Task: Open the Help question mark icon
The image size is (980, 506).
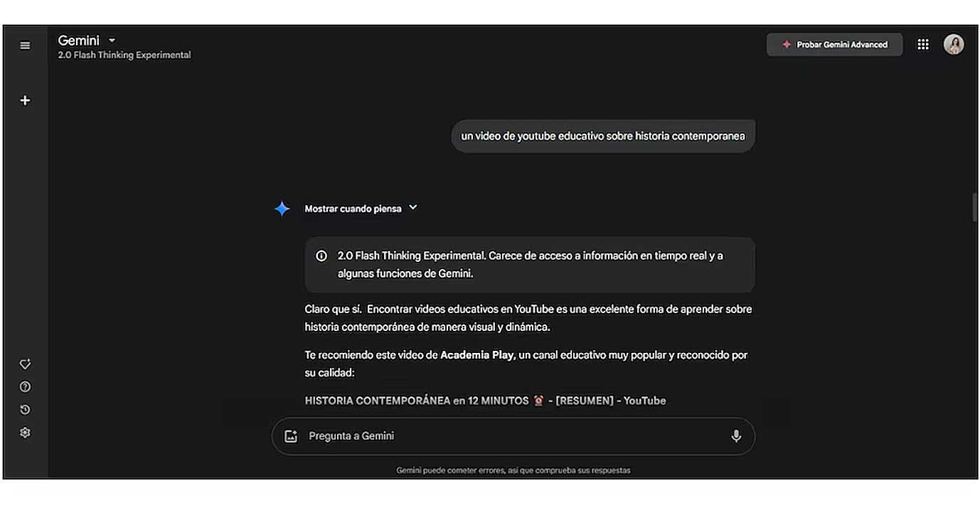Action: pos(25,387)
